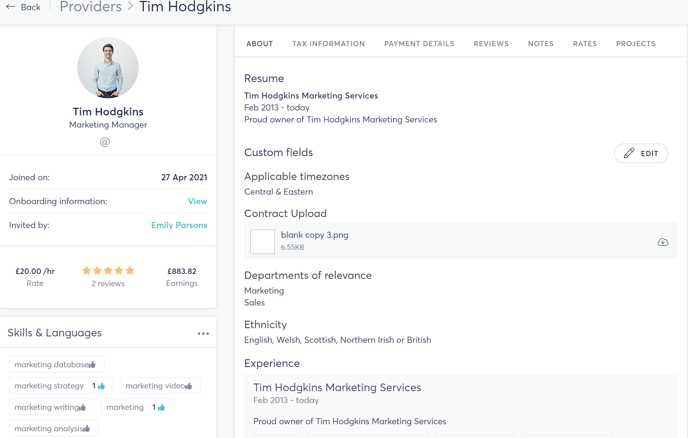Screen dimensions: 688x438
Task: Click the Providers breadcrumb link
Action: pyautogui.click(x=90, y=7)
